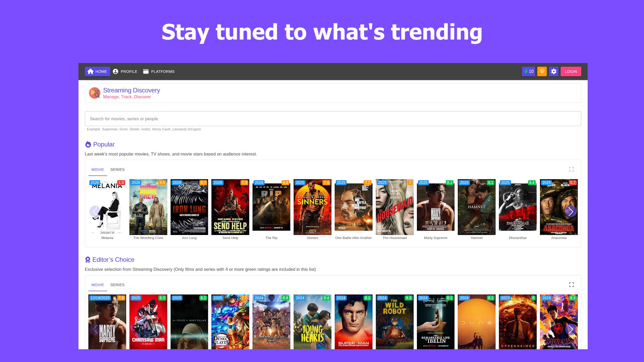Viewport: 644px width, 362px height.
Task: Open The Voice of Hind Rajab poster
Action: (189, 322)
